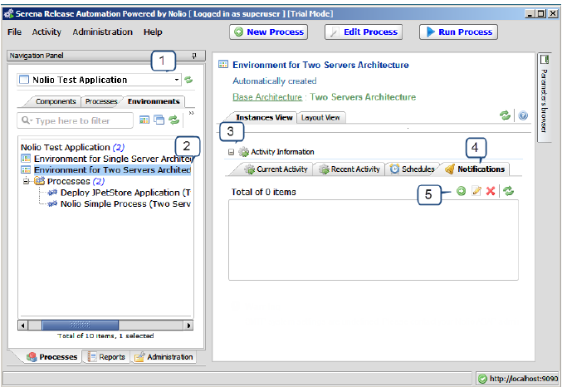The image size is (562, 392).
Task: Click the edit notification pencil icon
Action: coord(476,192)
